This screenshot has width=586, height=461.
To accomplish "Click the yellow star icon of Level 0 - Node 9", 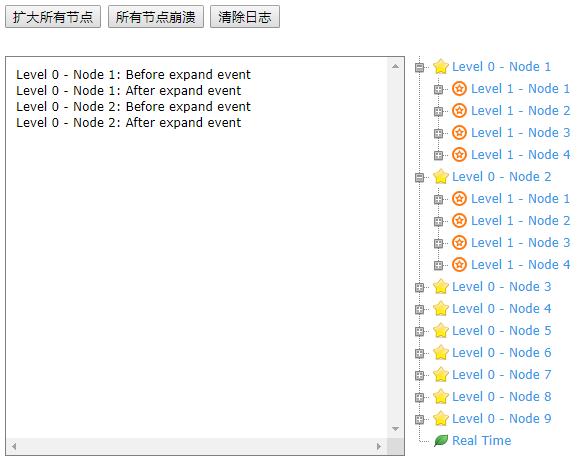I will pyautogui.click(x=441, y=418).
